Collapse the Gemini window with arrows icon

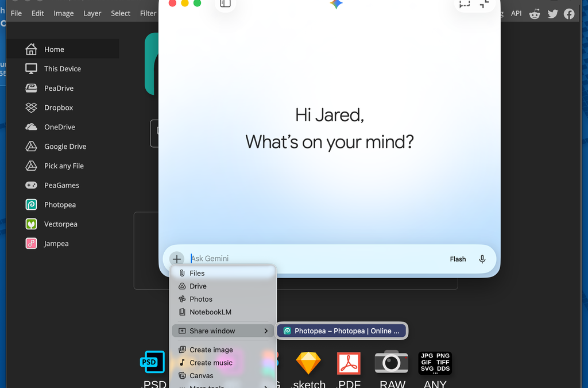tap(484, 4)
